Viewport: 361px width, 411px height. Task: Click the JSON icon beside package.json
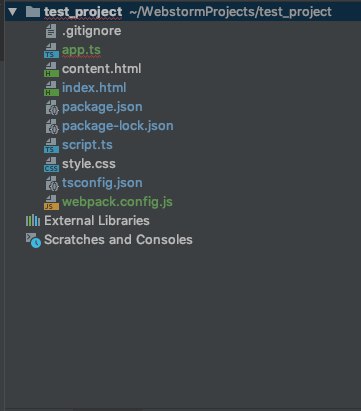click(x=52, y=107)
